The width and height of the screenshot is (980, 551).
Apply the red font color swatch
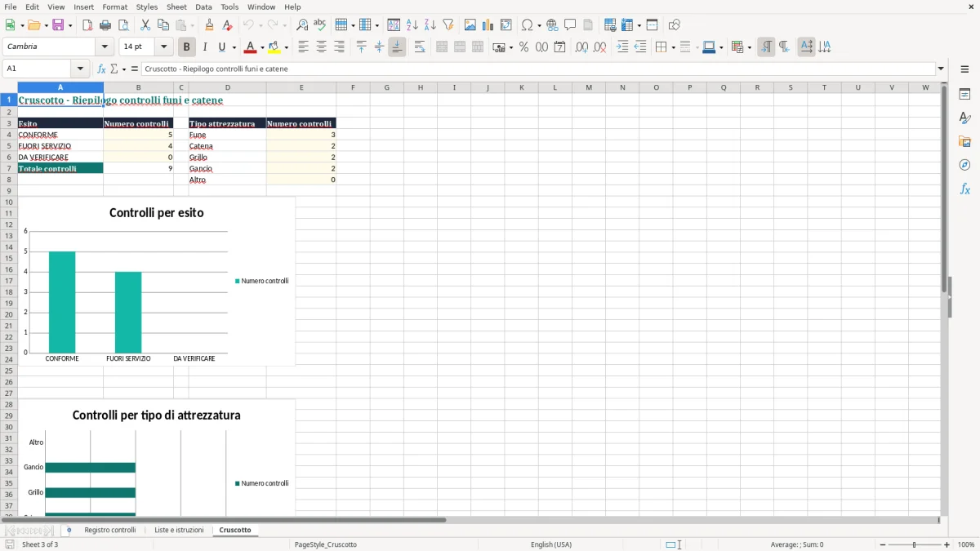click(251, 47)
